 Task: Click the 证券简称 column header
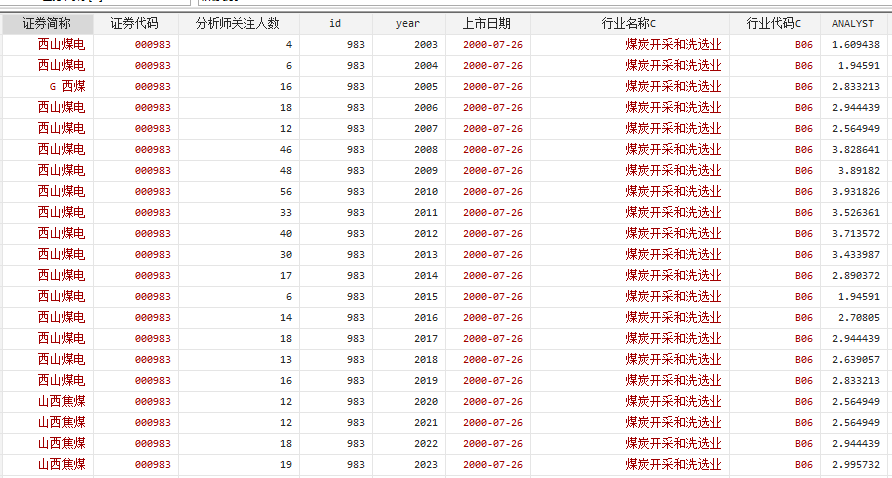(x=47, y=23)
